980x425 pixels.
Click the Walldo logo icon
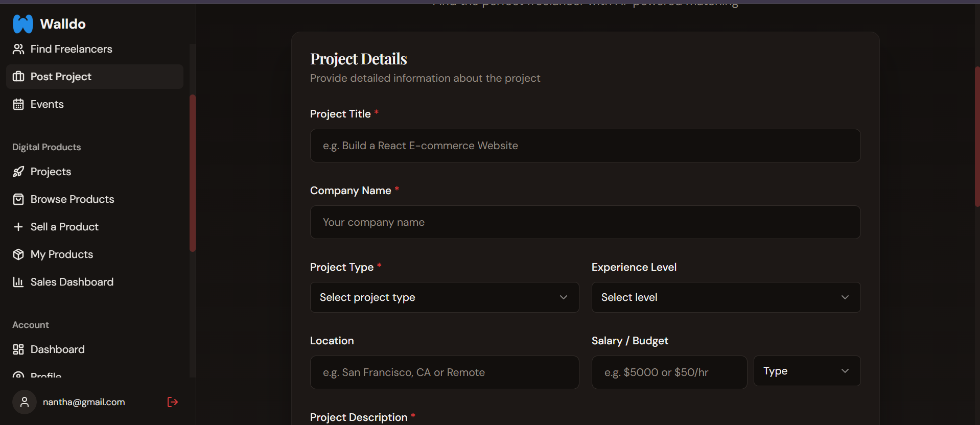(23, 23)
